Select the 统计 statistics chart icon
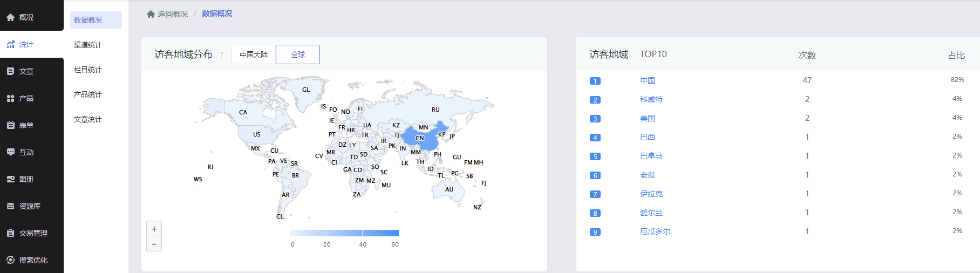Screen dimensions: 980x273 click(10, 44)
